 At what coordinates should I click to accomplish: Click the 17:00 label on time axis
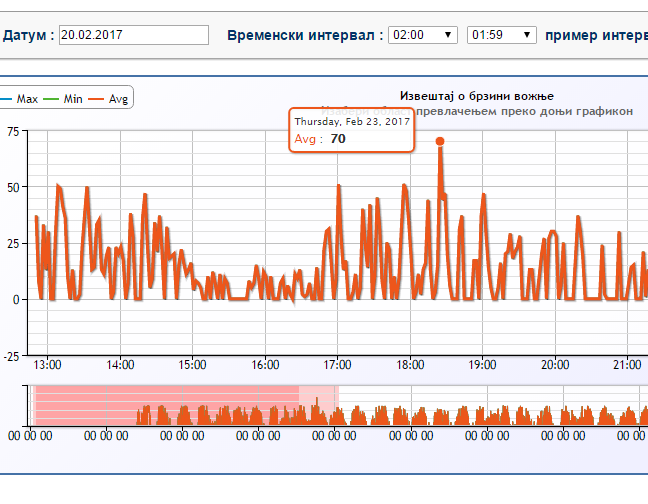coord(337,364)
